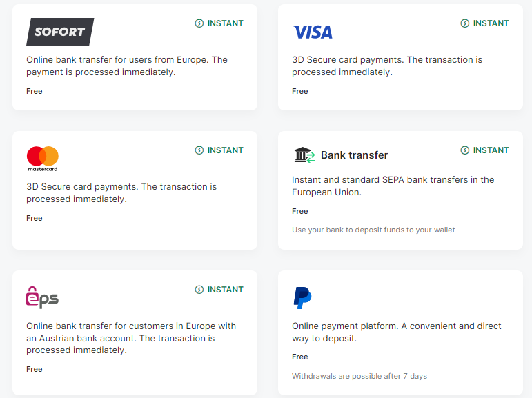Click "Use your bank to deposit funds" note

click(x=373, y=230)
